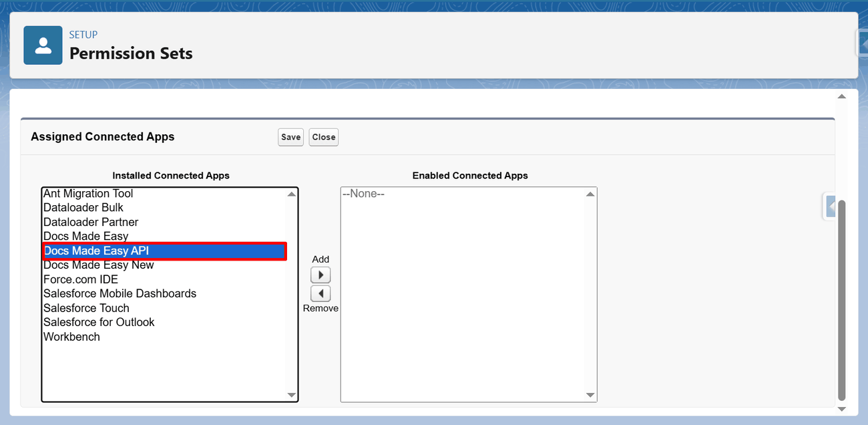The image size is (868, 425).
Task: Click Enabled list scroll down arrow
Action: click(x=590, y=395)
